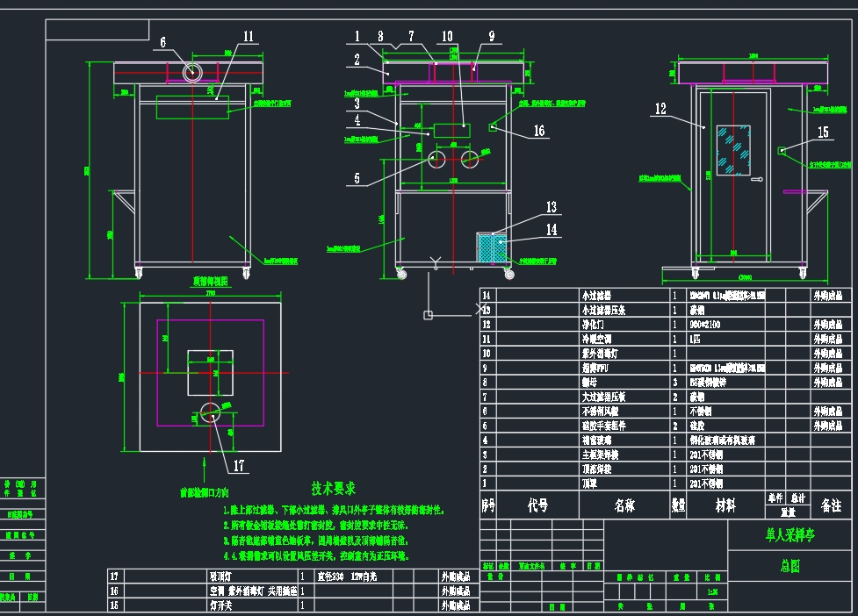Click the '钢化玻璃或有机玻璃' material cell
The image size is (858, 616).
click(722, 440)
